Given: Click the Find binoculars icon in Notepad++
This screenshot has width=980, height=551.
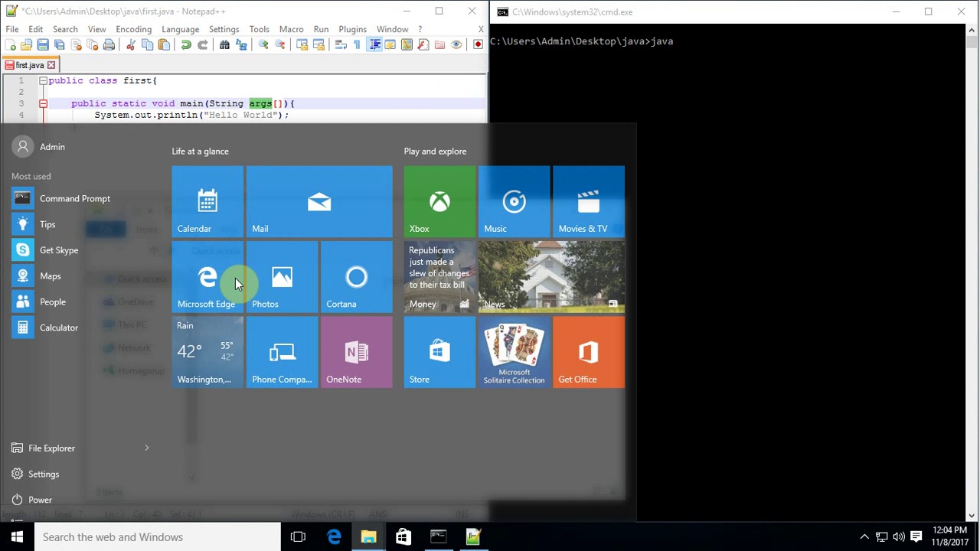Looking at the screenshot, I should point(224,45).
